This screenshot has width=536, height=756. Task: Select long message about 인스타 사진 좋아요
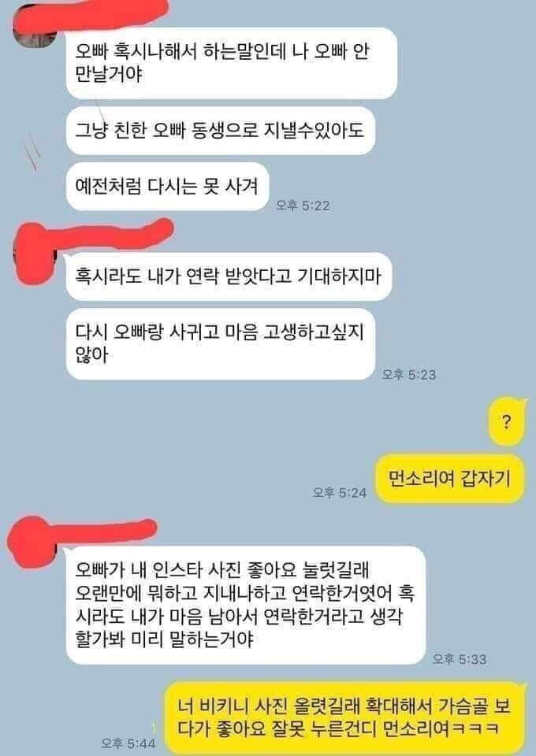(246, 605)
